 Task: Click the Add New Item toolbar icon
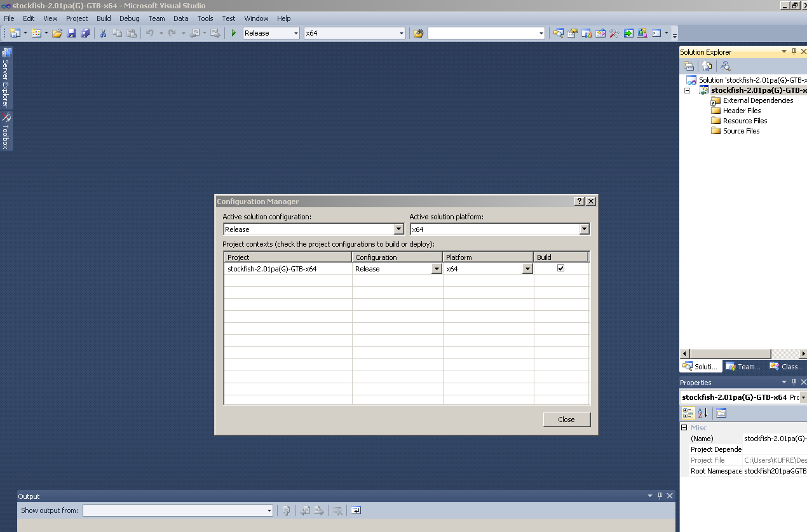tap(36, 33)
